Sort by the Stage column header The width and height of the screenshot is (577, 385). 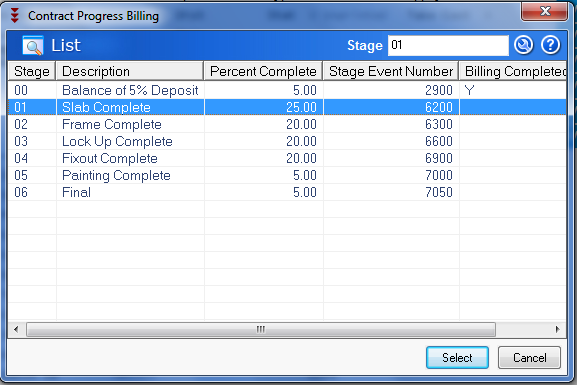[32, 71]
